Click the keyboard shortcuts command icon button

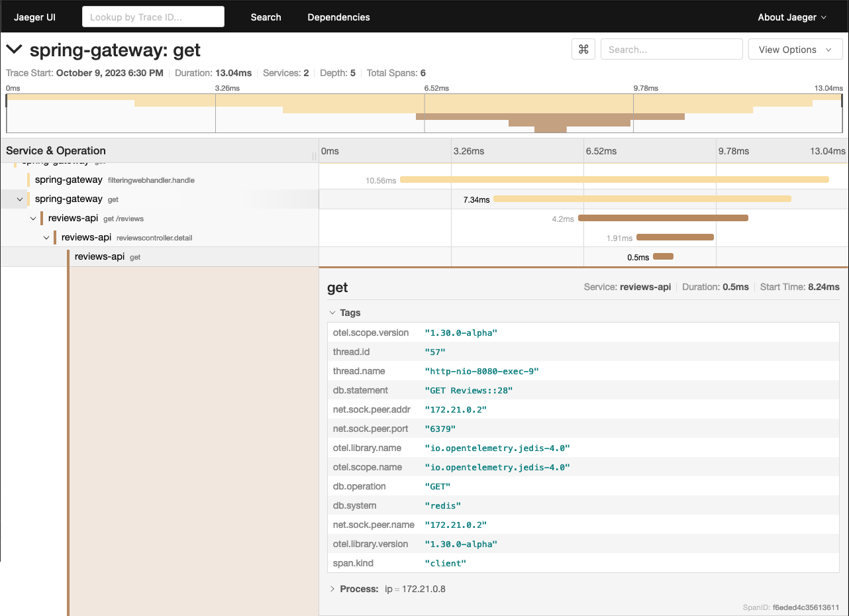583,50
